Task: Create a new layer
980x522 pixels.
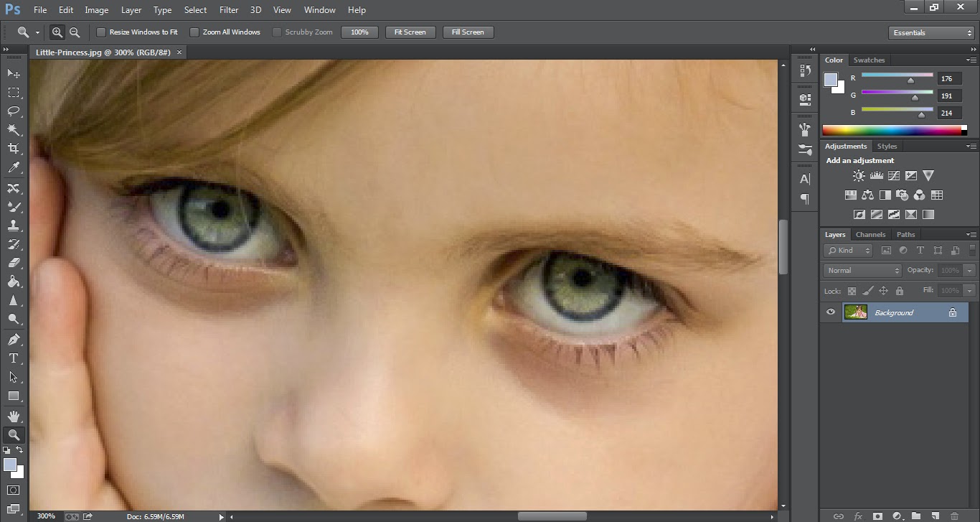Action: pyautogui.click(x=936, y=516)
